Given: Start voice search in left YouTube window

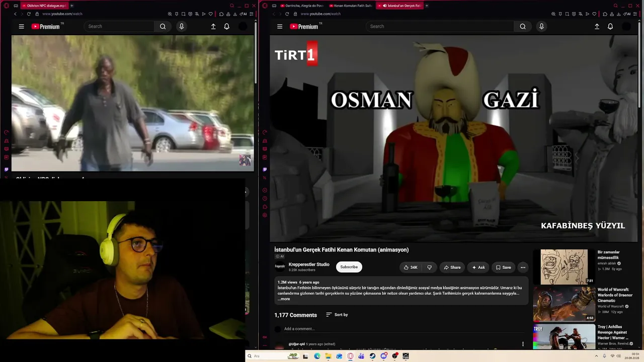Looking at the screenshot, I should point(182,27).
